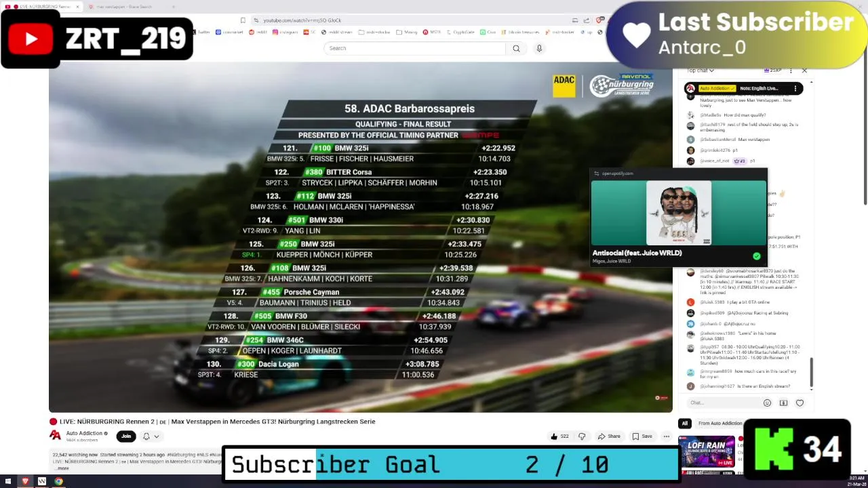The image size is (868, 488).
Task: Click the Windows Start button
Action: 8,481
